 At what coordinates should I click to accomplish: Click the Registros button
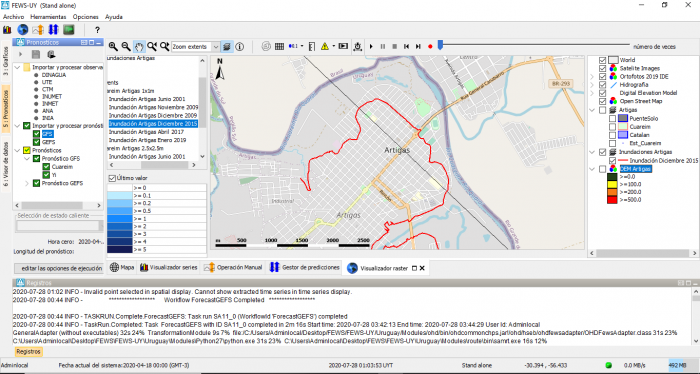click(x=29, y=352)
